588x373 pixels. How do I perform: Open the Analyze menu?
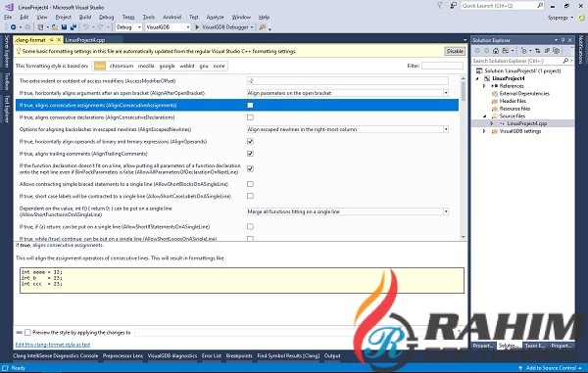pos(215,17)
